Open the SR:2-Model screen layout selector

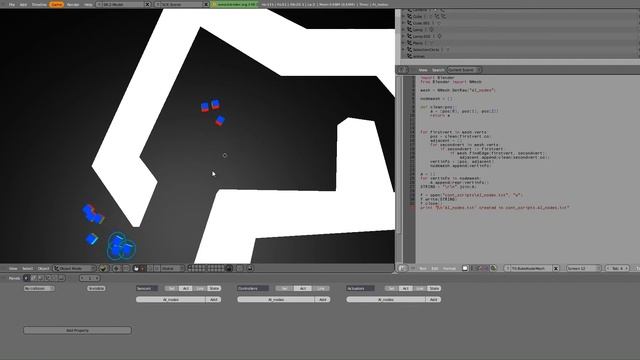(x=120, y=4)
